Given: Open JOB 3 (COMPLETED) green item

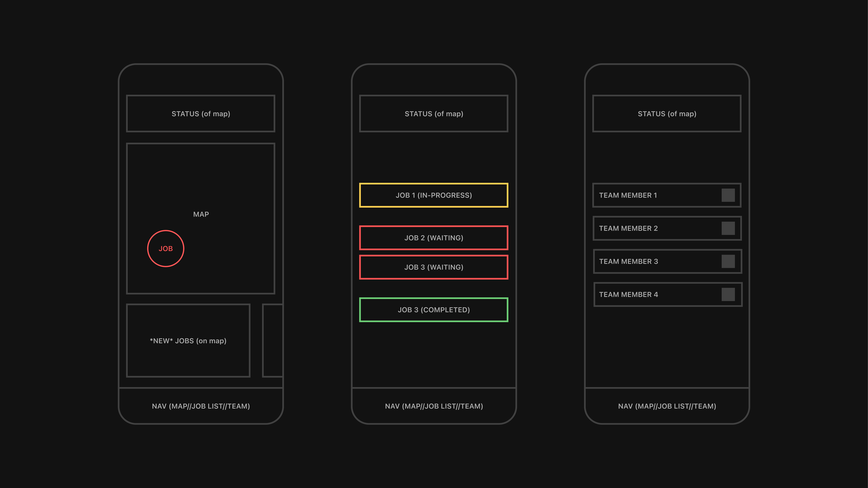Looking at the screenshot, I should (434, 310).
